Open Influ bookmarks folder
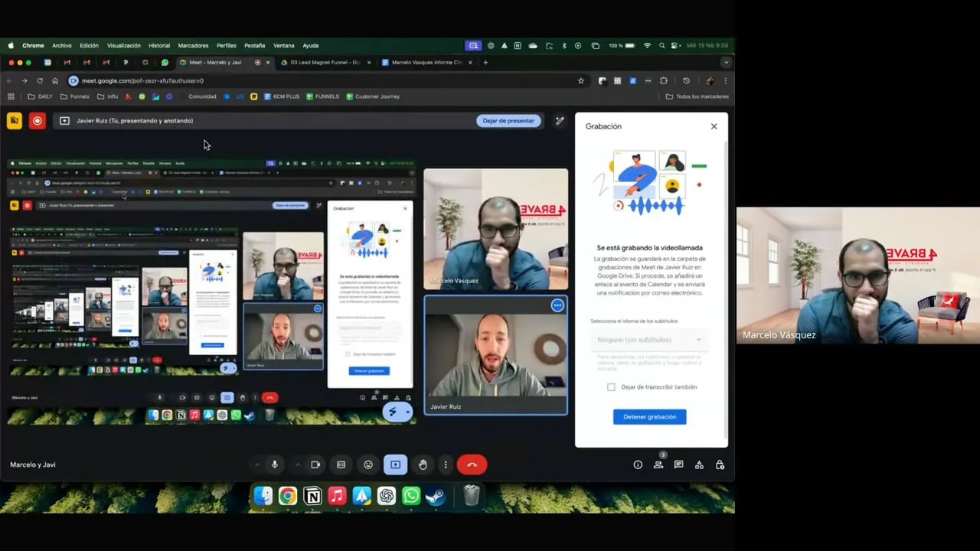Image resolution: width=980 pixels, height=551 pixels. click(x=107, y=96)
